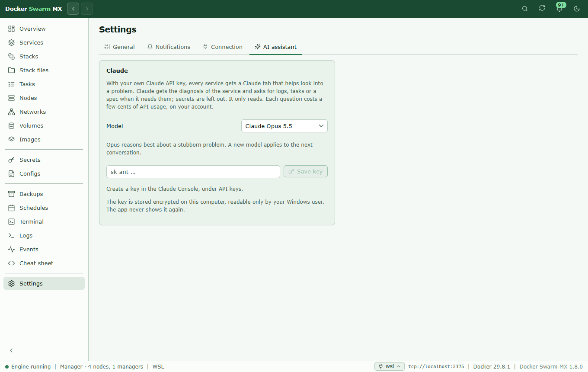Switch to the Notifications settings tab
The image size is (588, 372).
(x=169, y=47)
